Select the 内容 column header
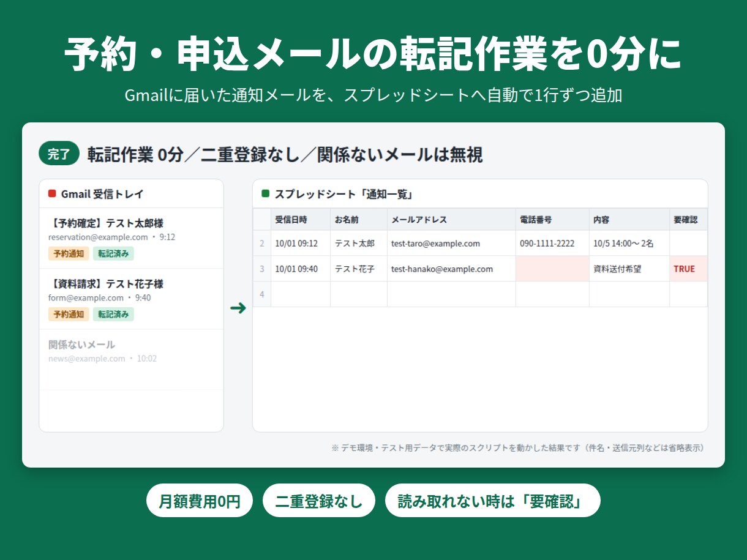 pyautogui.click(x=629, y=220)
